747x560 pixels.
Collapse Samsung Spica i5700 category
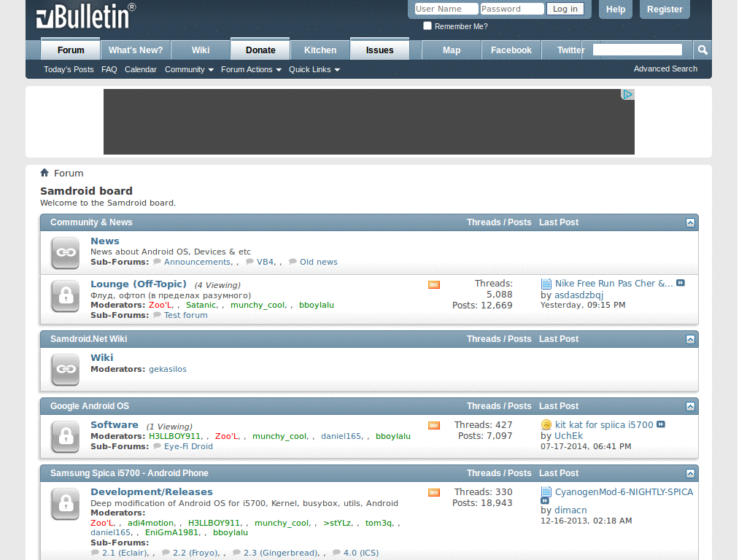[x=690, y=473]
